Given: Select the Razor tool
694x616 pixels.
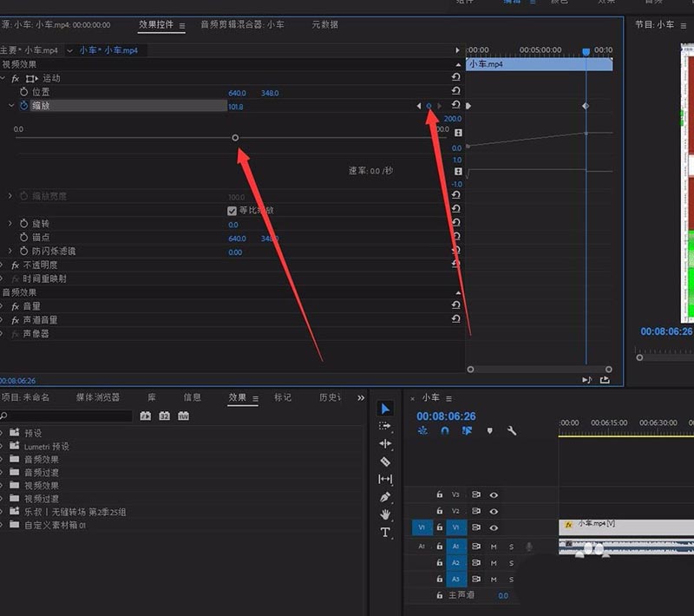Looking at the screenshot, I should click(x=385, y=462).
